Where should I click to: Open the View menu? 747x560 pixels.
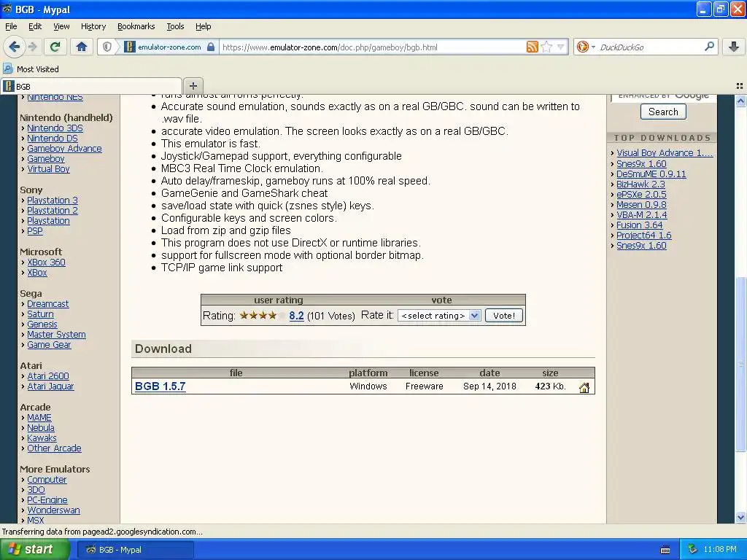[61, 26]
